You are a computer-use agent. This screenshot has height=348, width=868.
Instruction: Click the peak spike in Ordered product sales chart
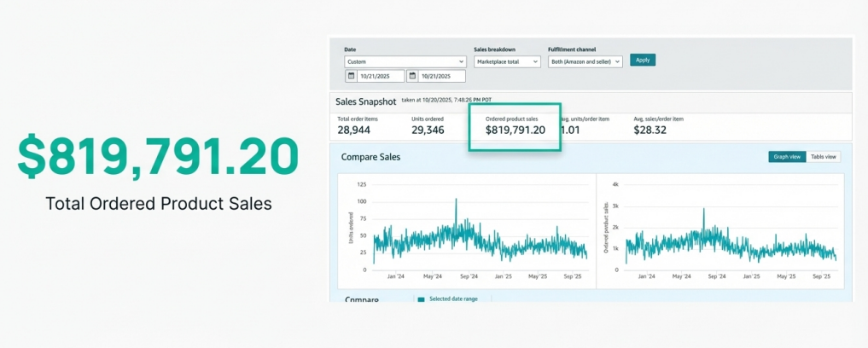pos(703,209)
